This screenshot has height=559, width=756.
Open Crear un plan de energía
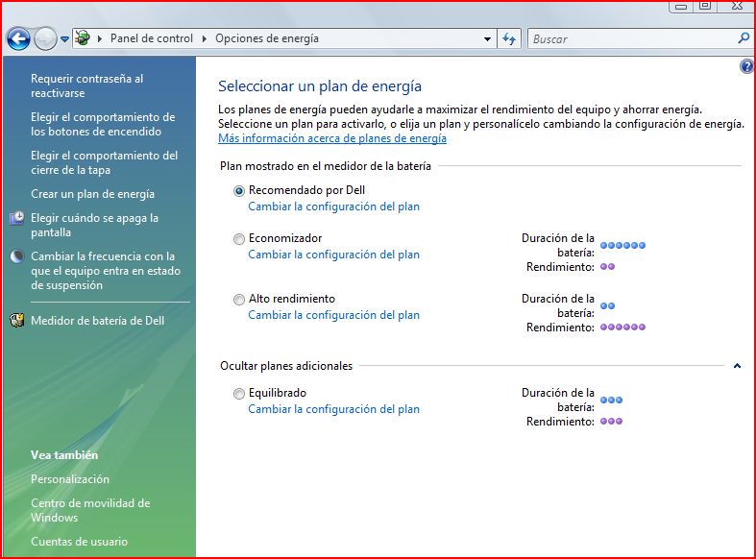(x=92, y=194)
